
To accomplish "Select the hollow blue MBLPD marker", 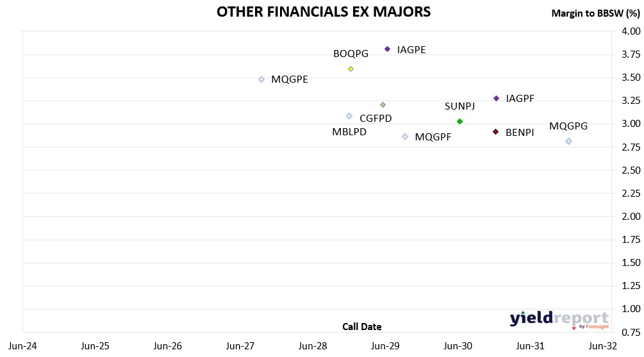I will [x=349, y=116].
